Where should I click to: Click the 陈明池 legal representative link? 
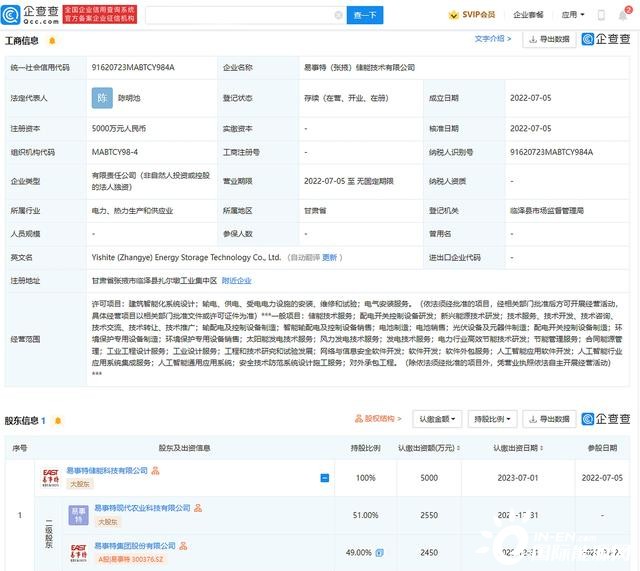(129, 98)
